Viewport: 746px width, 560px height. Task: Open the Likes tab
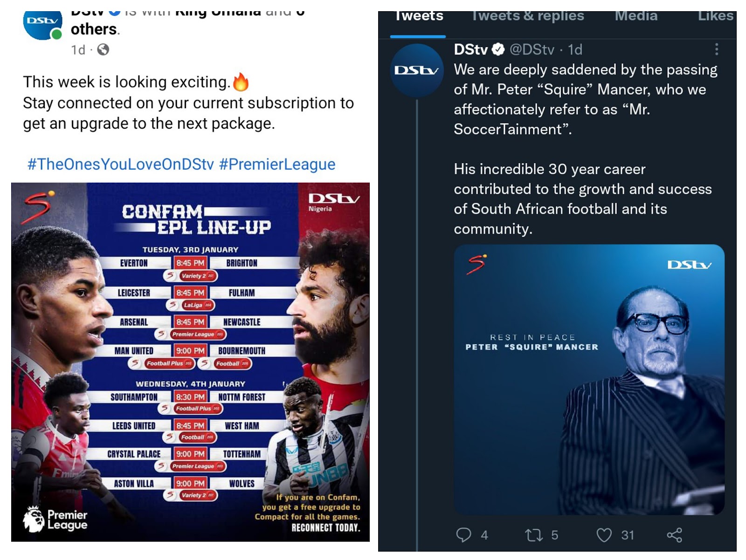click(715, 16)
